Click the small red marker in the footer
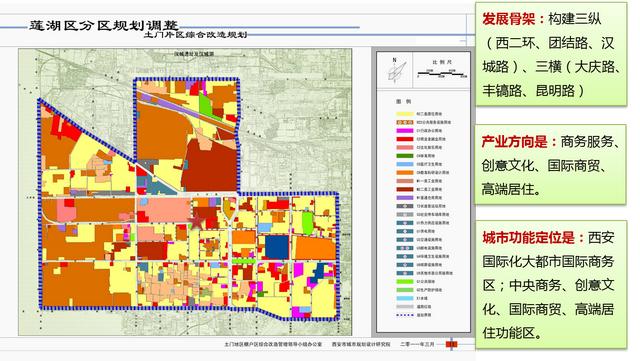Image resolution: width=640 pixels, height=361 pixels. (x=451, y=344)
